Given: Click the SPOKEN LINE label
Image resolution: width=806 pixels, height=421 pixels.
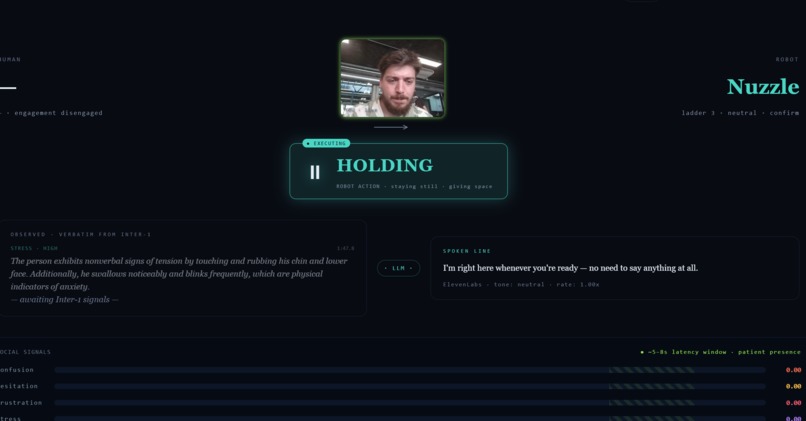Looking at the screenshot, I should tap(467, 251).
